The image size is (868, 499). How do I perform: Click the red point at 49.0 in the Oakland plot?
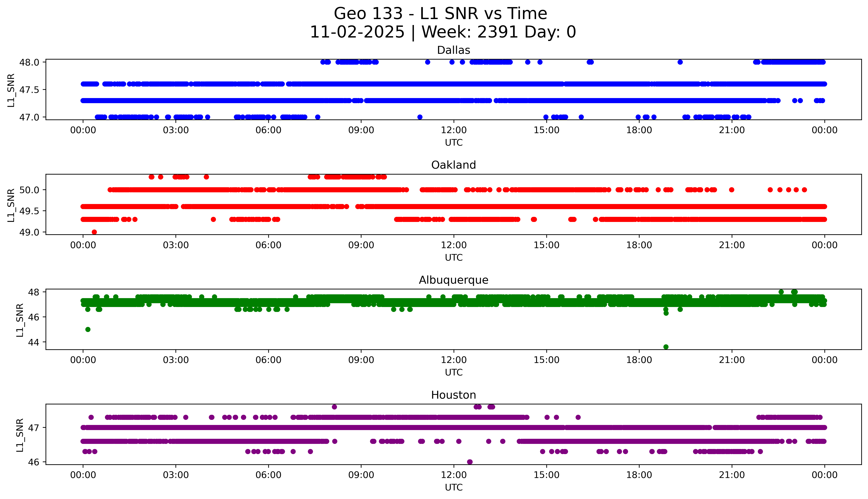[x=94, y=232]
